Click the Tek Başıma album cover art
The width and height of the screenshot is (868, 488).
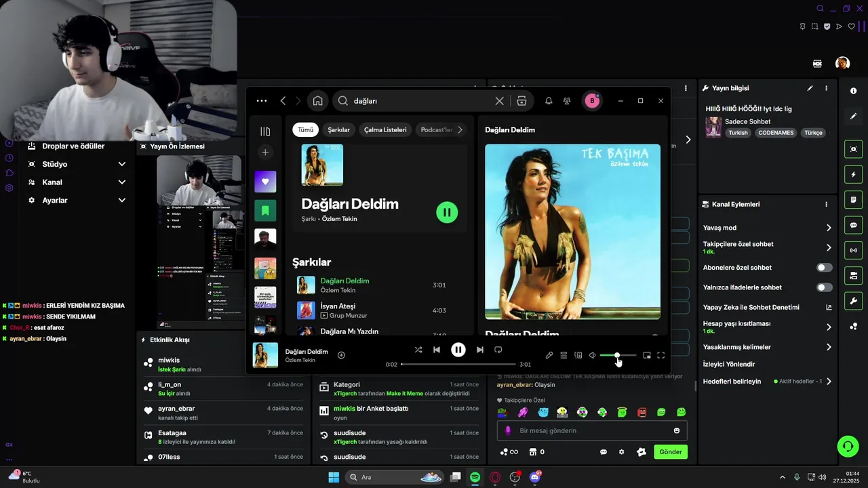pyautogui.click(x=572, y=231)
